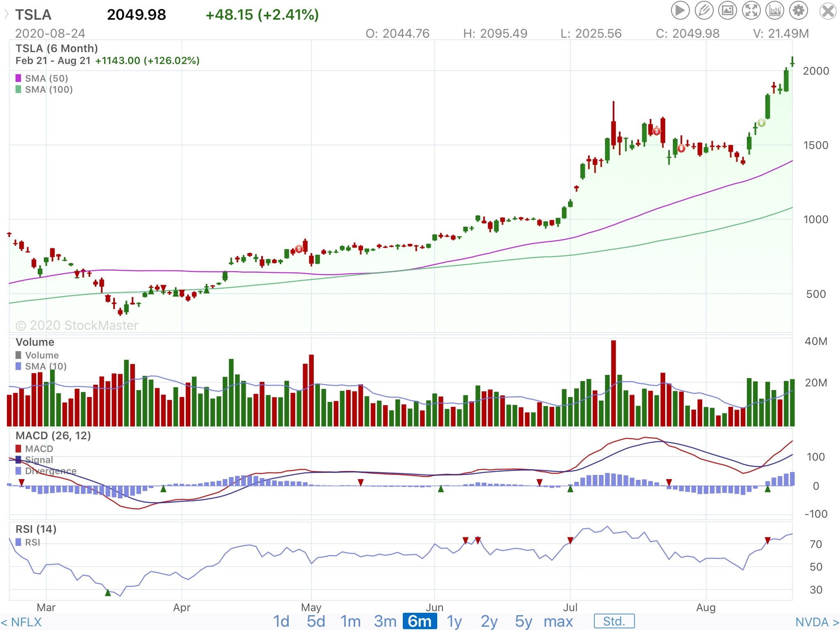Click the Volume panel title
Viewport: 840px width, 630px height.
point(35,342)
